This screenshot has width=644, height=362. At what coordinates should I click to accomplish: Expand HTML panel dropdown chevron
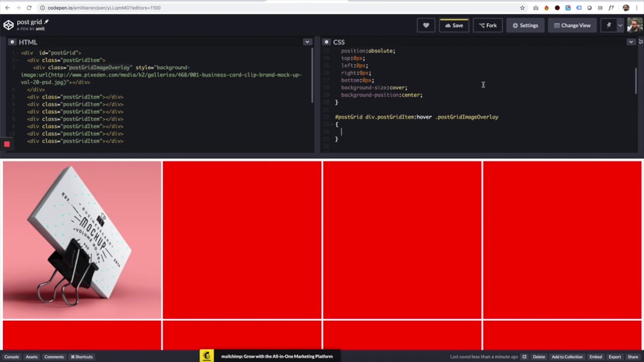(307, 42)
